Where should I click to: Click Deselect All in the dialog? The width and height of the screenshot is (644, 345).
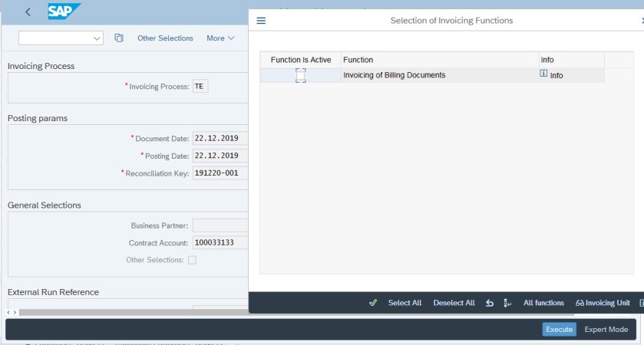tap(454, 303)
